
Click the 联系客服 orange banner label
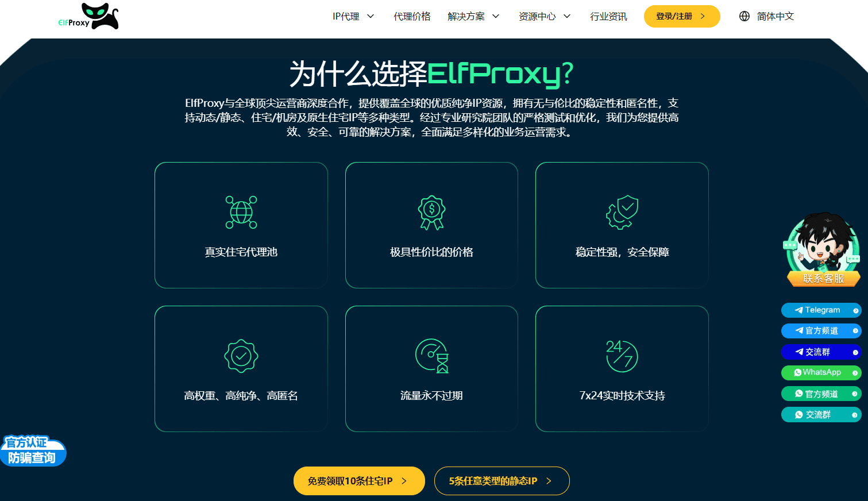pos(823,279)
